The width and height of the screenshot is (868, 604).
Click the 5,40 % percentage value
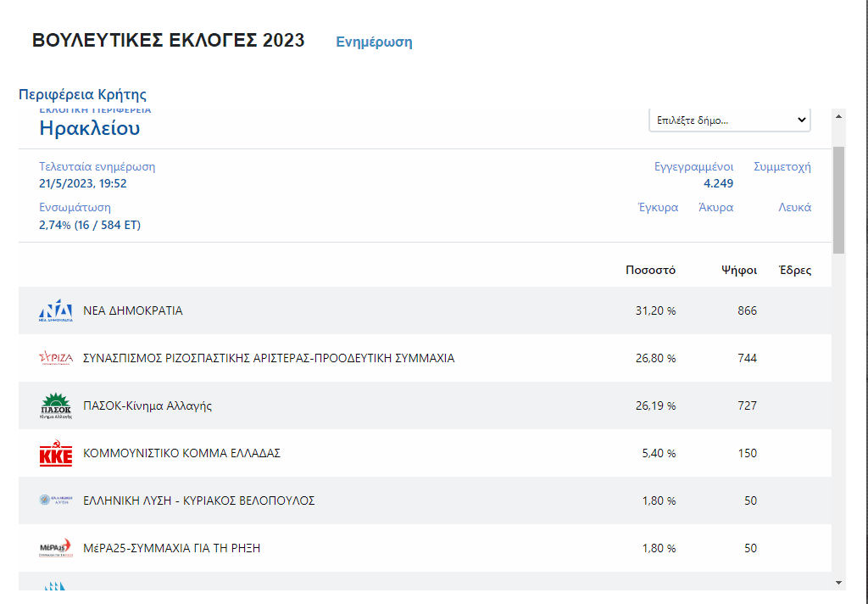coord(659,453)
